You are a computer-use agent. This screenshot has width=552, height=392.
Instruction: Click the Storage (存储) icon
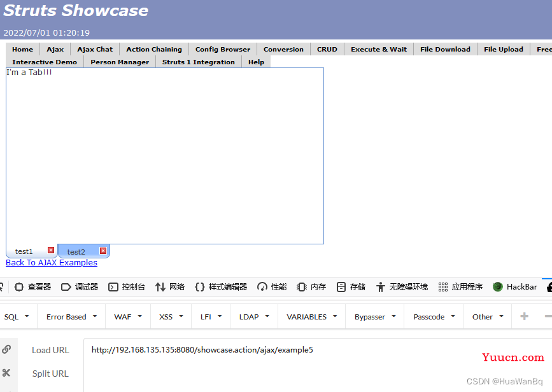coord(341,287)
